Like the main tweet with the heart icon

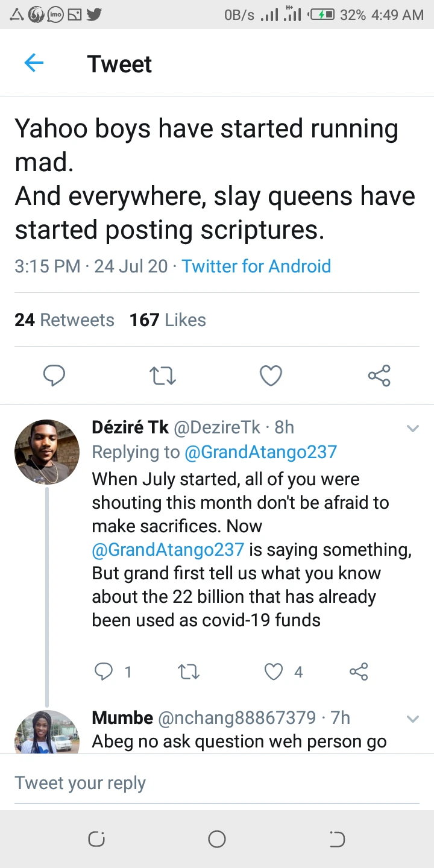[271, 376]
